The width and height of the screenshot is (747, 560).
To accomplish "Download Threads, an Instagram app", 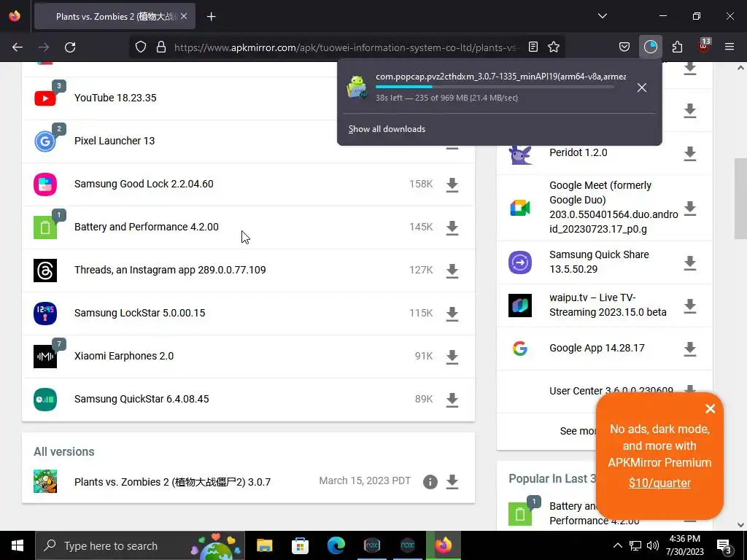I will (x=452, y=271).
